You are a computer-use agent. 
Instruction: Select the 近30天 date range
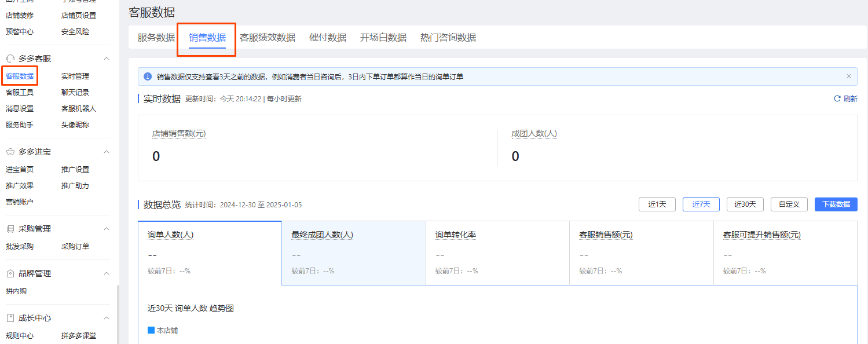click(745, 204)
